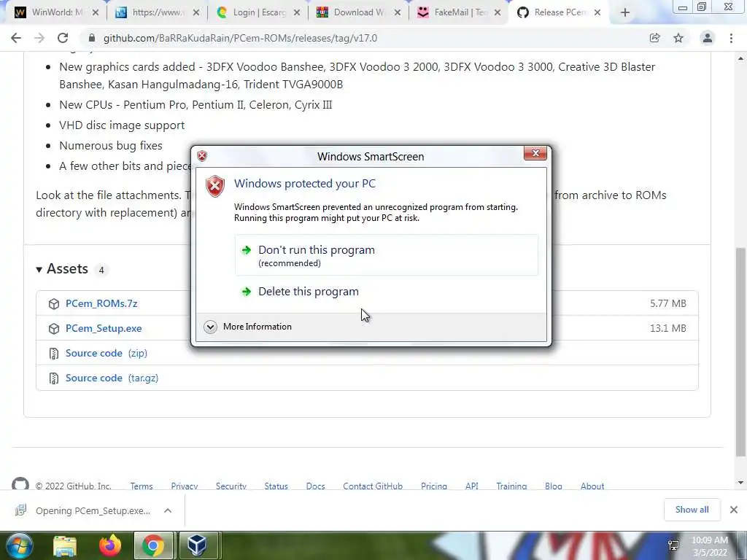Click the red shield icon in dialog
The image size is (747, 560).
215,186
